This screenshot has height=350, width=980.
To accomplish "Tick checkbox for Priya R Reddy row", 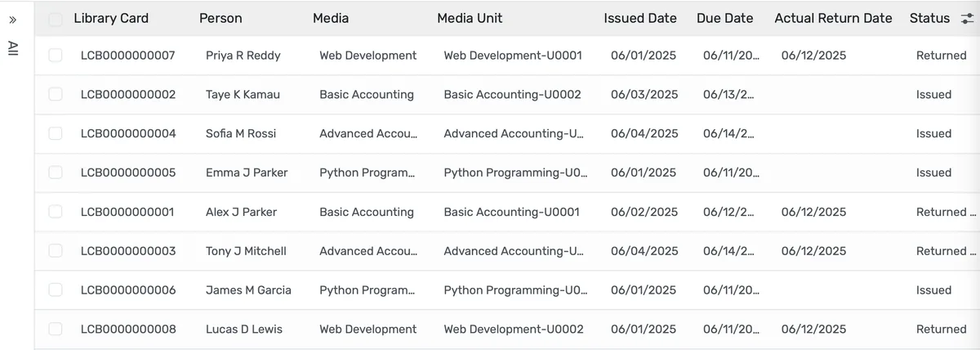I will [56, 56].
